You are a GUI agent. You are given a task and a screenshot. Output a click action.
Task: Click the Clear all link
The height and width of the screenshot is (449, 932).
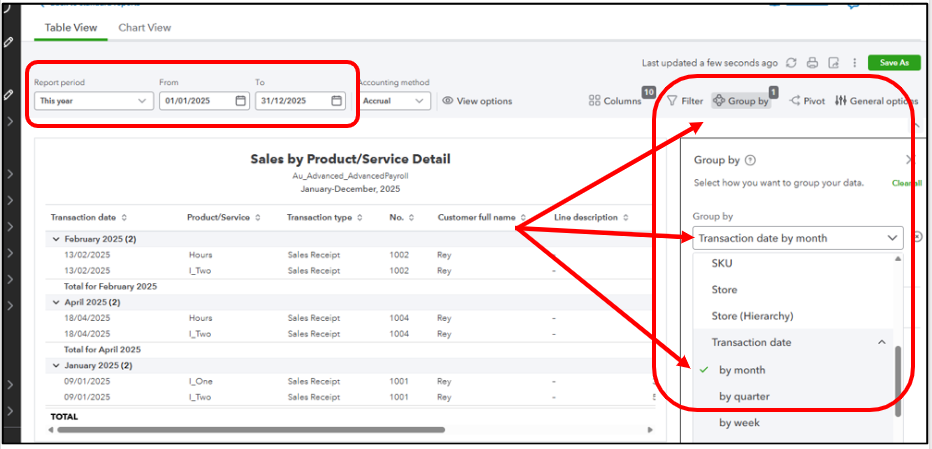[907, 184]
